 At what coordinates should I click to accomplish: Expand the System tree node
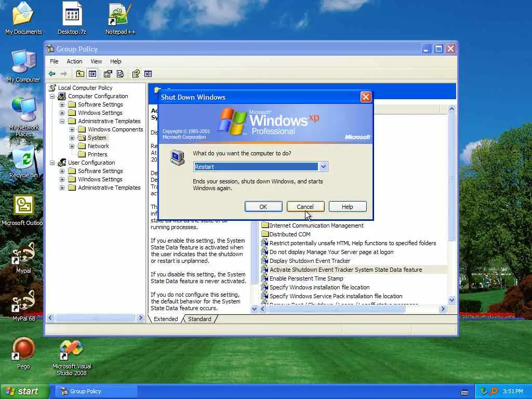coord(72,138)
